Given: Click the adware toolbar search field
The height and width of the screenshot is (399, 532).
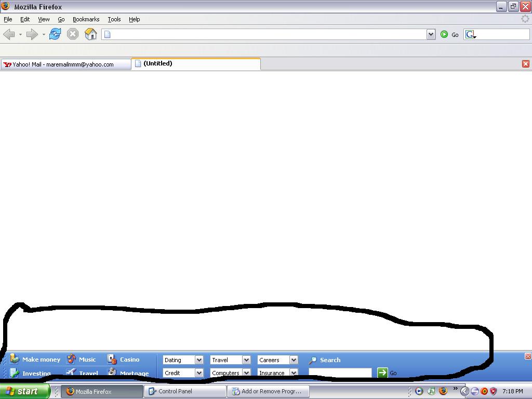Looking at the screenshot, I should click(x=340, y=373).
